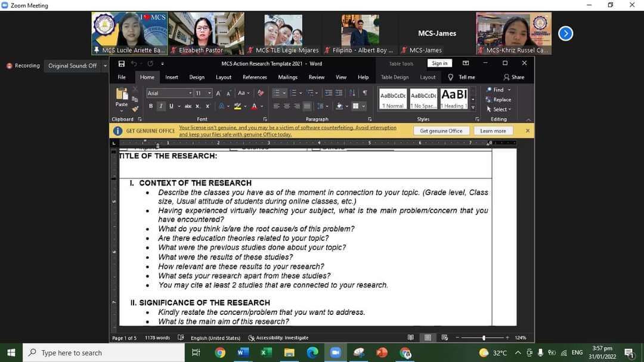Toggle Italic formatting
The image size is (644, 362).
[161, 106]
